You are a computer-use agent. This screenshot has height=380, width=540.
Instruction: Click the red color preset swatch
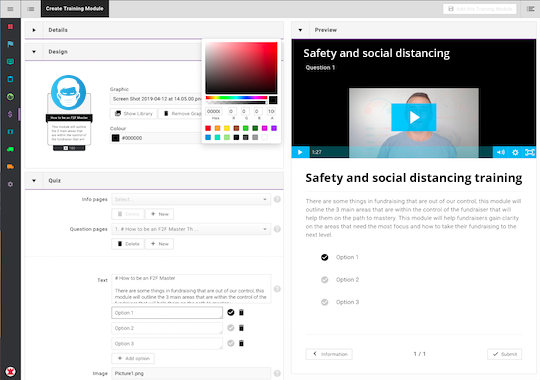[208, 129]
